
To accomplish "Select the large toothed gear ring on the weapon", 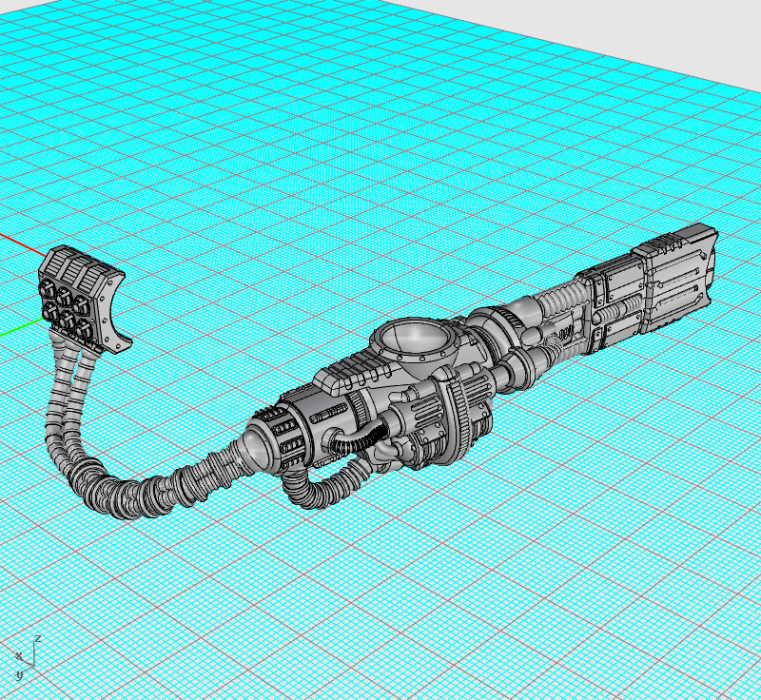I will (x=459, y=415).
